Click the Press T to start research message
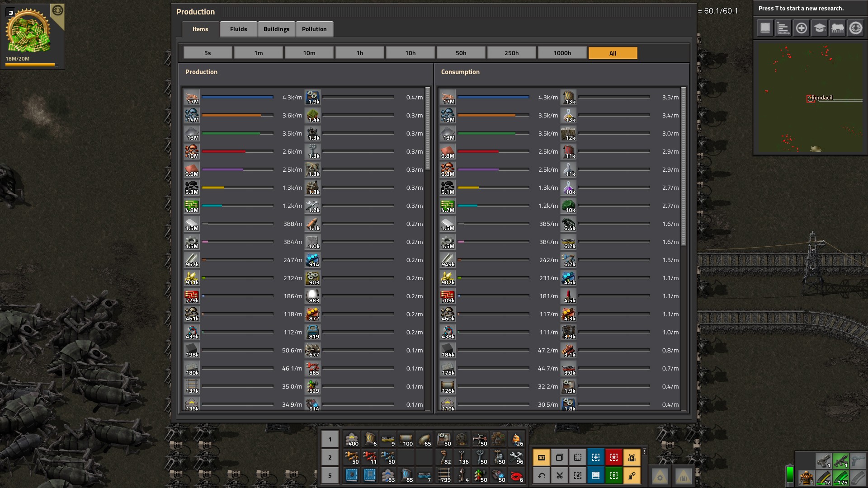Screen dimensions: 868x488 pyautogui.click(x=801, y=8)
